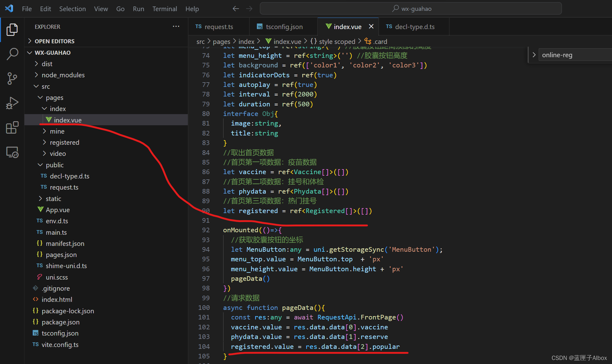612x364 pixels.
Task: Open the Explorer view in activity bar
Action: tap(12, 30)
